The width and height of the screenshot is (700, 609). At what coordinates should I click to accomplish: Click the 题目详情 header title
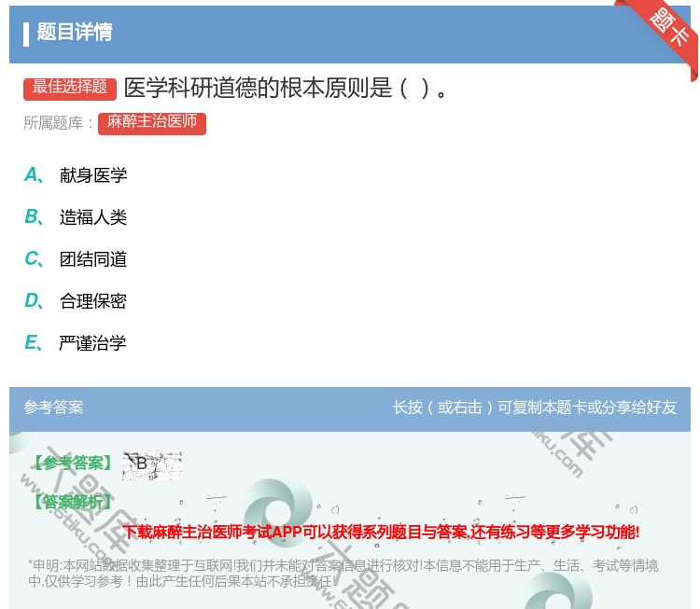pos(75,33)
